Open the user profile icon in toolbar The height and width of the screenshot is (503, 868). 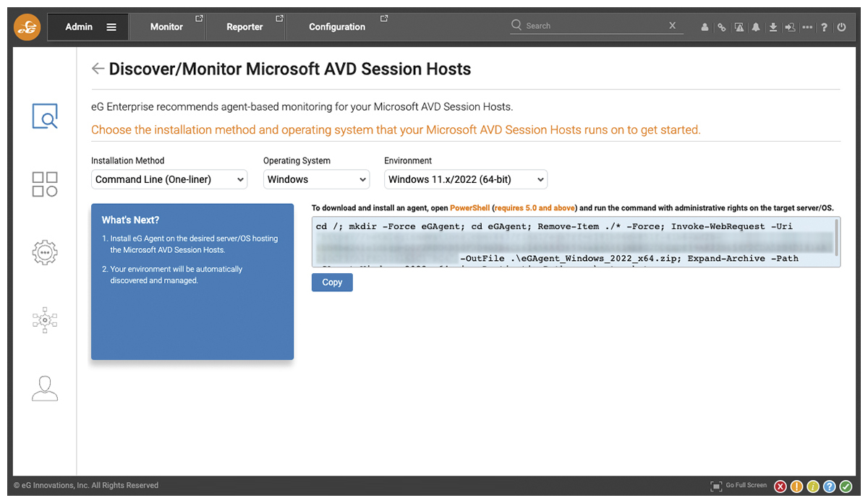(705, 27)
